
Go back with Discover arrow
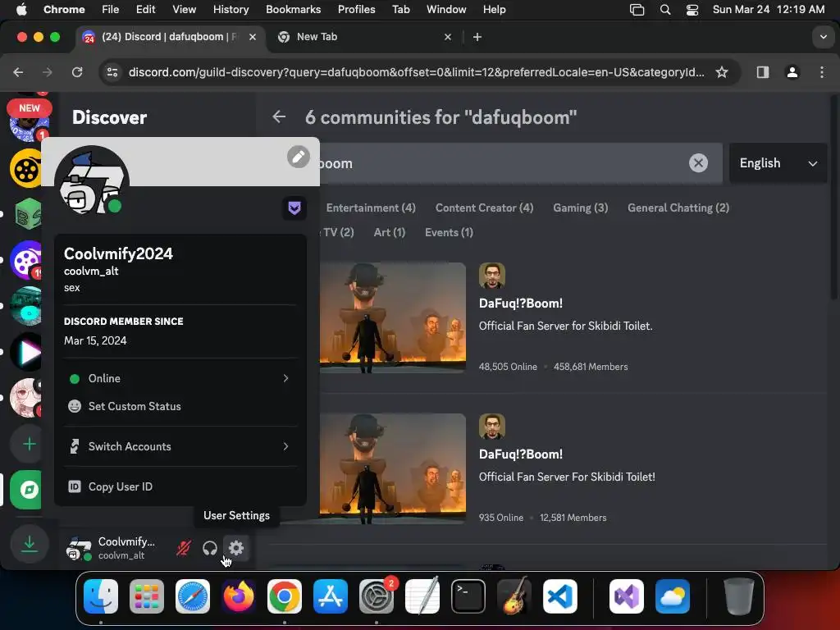tap(279, 116)
